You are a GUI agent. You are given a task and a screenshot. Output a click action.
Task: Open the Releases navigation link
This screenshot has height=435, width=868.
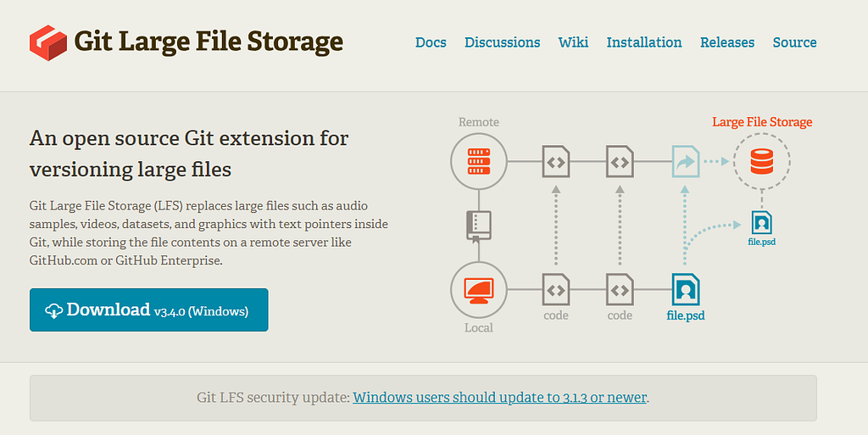(726, 42)
